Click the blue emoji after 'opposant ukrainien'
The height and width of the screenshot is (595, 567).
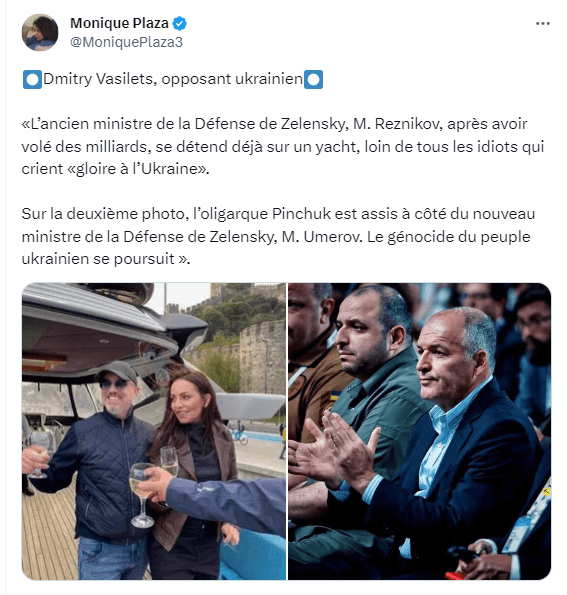pos(313,80)
